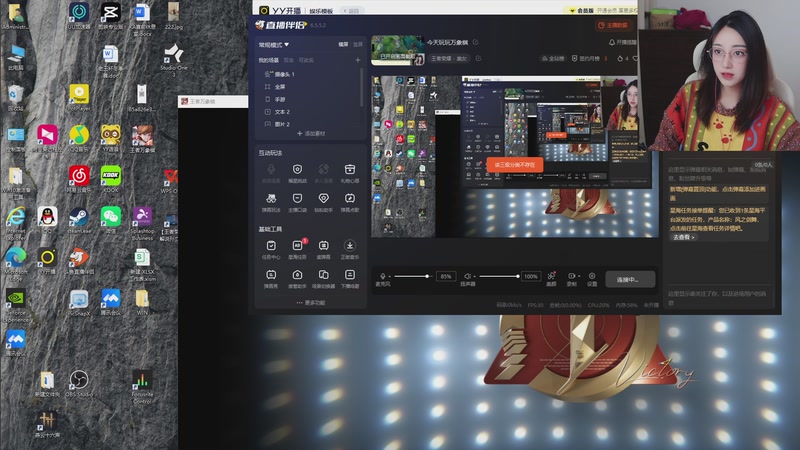This screenshot has width=800, height=450.
Task: Click the 王者万象棋 window title bar
Action: click(213, 102)
